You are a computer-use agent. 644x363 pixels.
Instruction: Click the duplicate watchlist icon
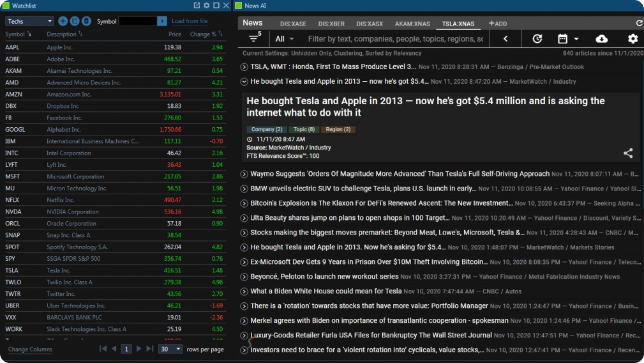coord(74,21)
